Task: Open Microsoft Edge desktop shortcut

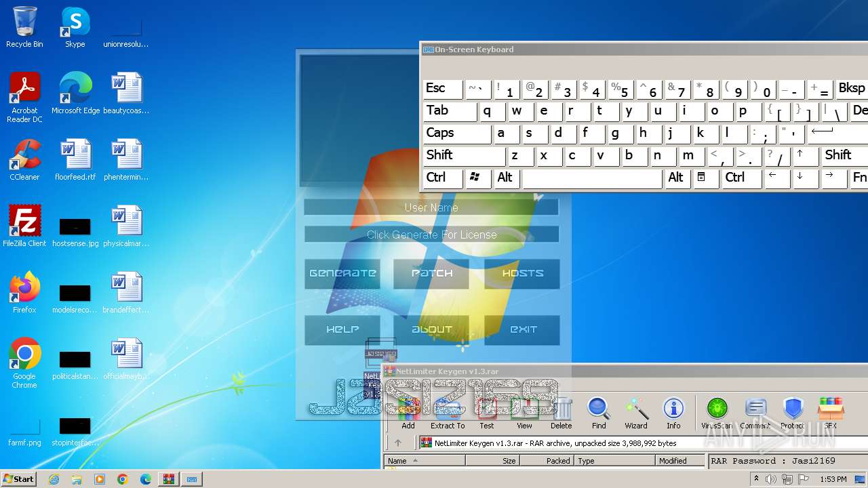Action: [75, 94]
